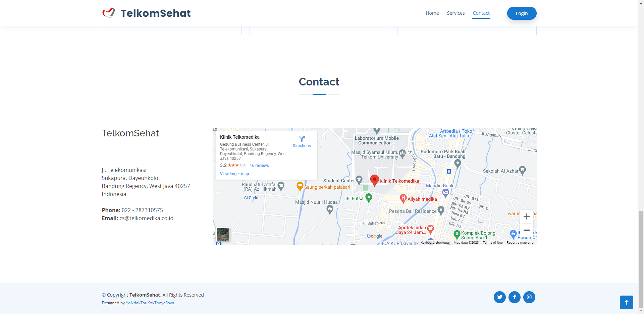Screen dimensions: 644x314
Task: Click the back-to-top arrow button
Action: [x=627, y=302]
